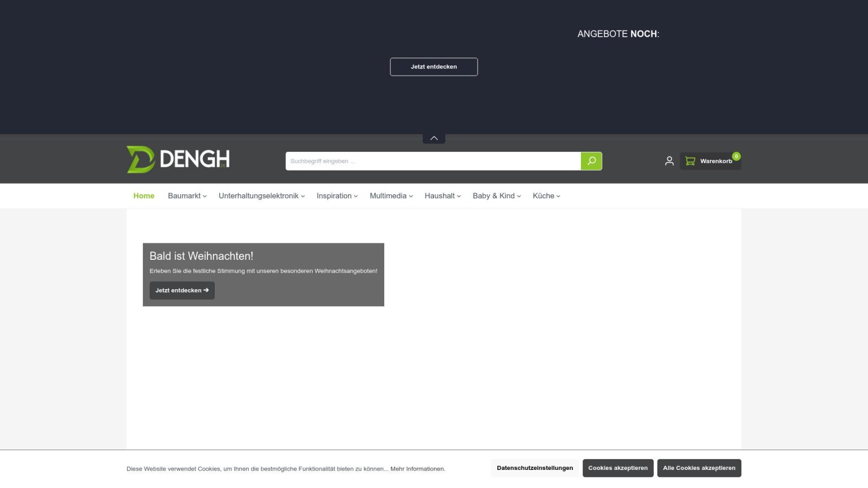This screenshot has height=488, width=868.
Task: Go to the Home tab
Action: coord(144,196)
